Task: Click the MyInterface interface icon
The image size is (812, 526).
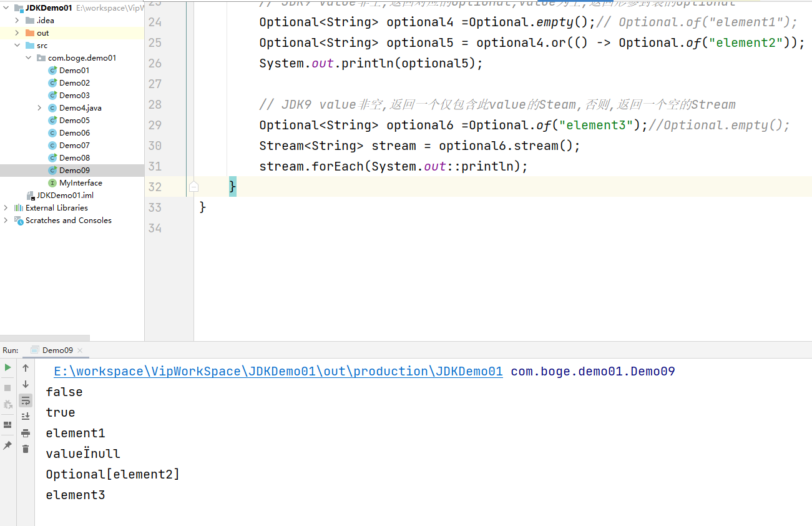Action: (52, 182)
